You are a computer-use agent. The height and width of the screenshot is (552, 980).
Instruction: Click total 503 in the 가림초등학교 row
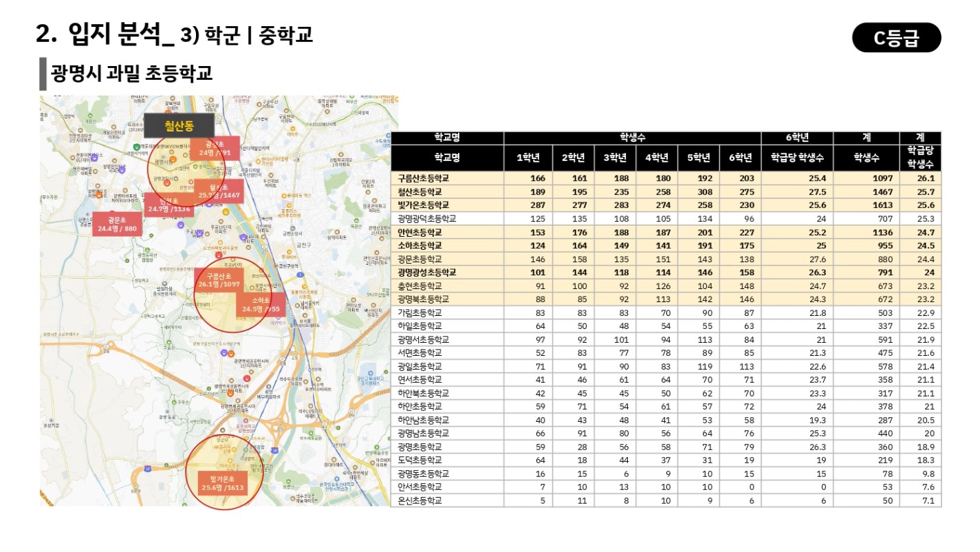884,312
